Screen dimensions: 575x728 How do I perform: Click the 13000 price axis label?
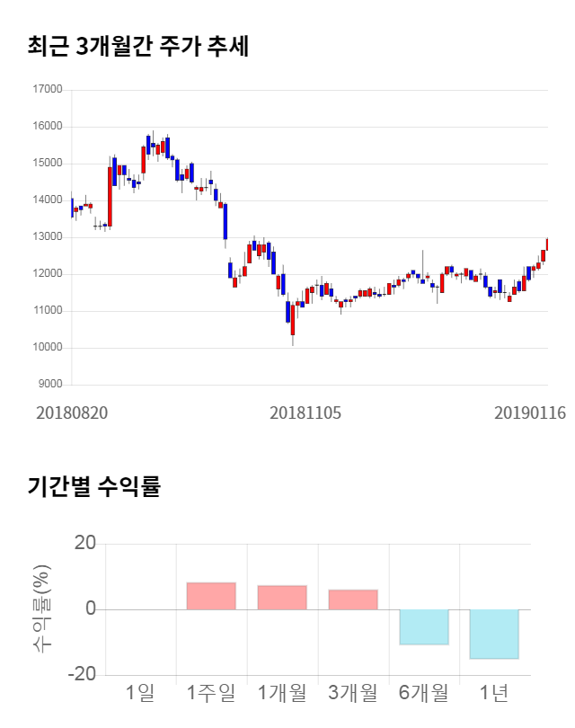[x=47, y=237]
